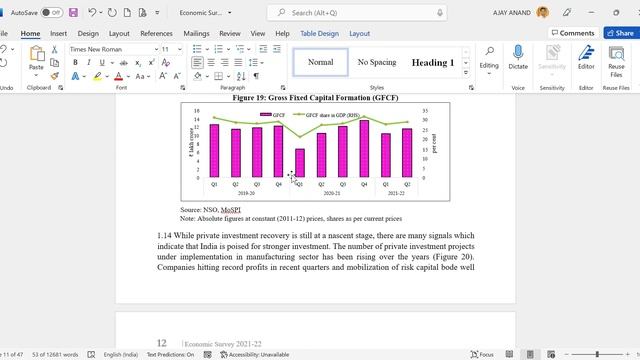The image size is (640, 360).
Task: Open the Table Design tab
Action: (320, 33)
